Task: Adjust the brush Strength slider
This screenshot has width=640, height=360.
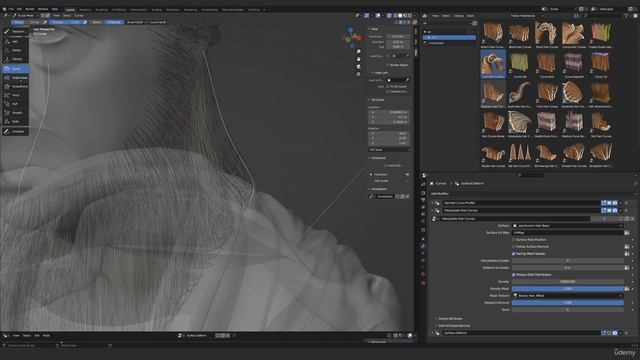Action: 65,22
